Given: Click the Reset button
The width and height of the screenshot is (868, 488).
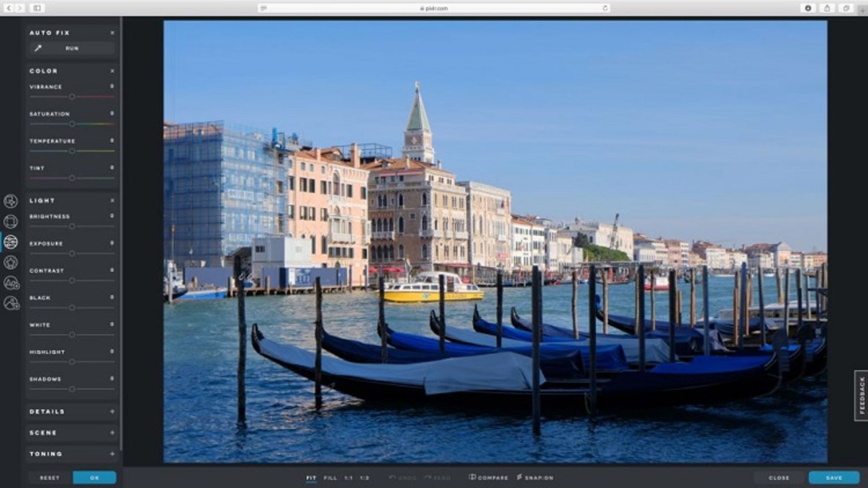Looking at the screenshot, I should pos(49,478).
